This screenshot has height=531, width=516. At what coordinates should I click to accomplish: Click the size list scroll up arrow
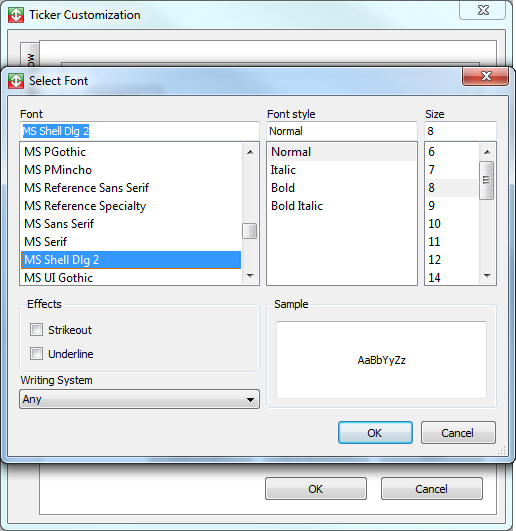click(487, 152)
